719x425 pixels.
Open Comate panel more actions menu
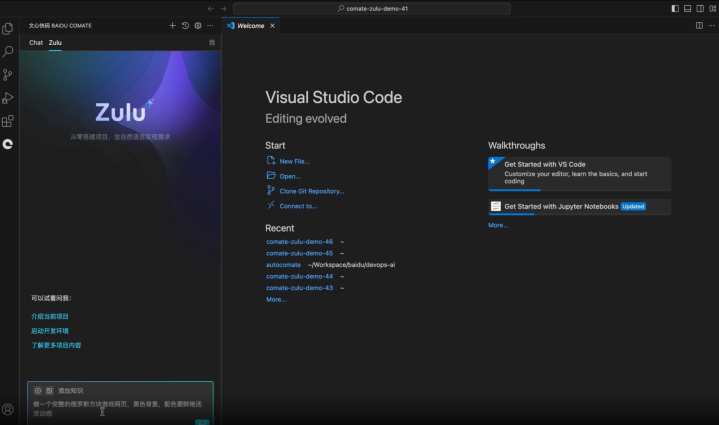pyautogui.click(x=210, y=26)
